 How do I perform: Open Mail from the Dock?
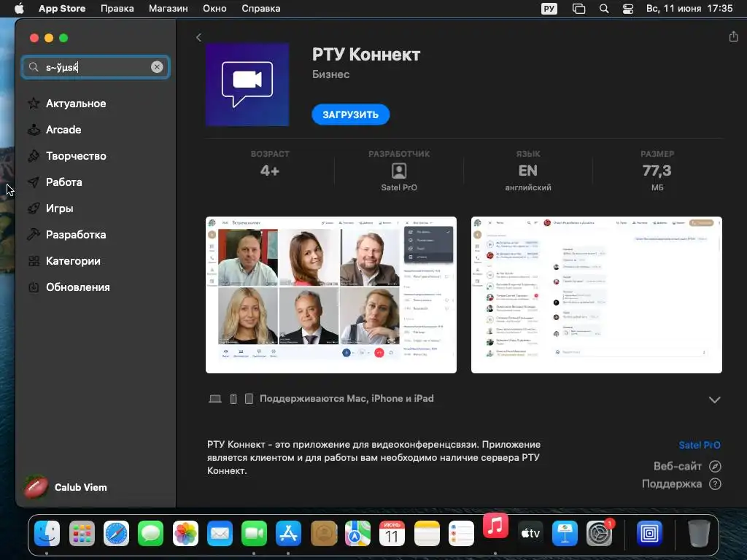(220, 533)
